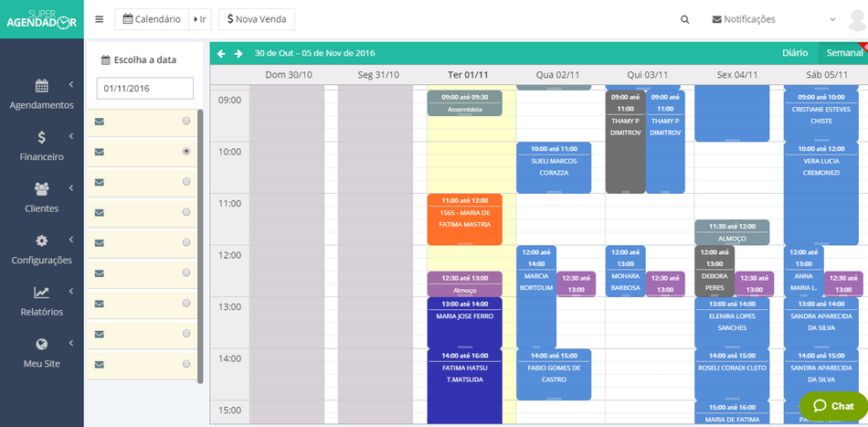Click envelope icon in seventh professional row
Image resolution: width=868 pixels, height=427 pixels.
point(99,304)
